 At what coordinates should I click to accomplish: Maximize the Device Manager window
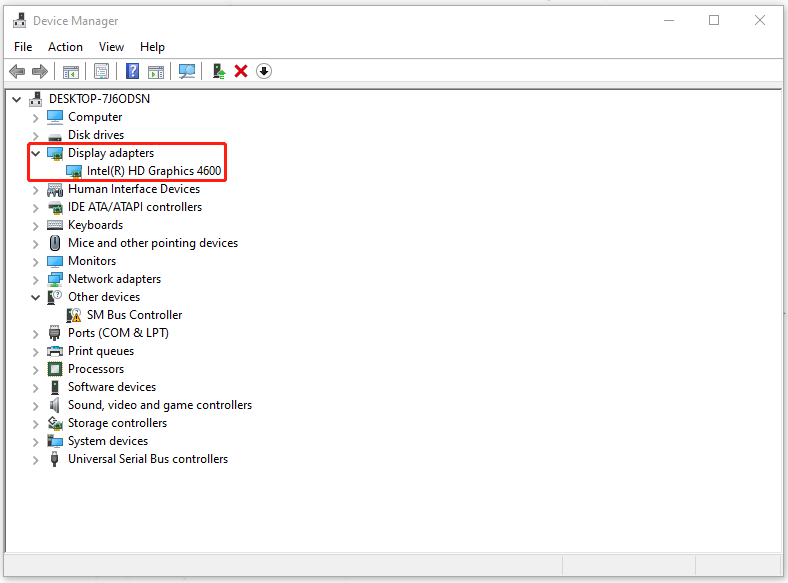coord(714,20)
